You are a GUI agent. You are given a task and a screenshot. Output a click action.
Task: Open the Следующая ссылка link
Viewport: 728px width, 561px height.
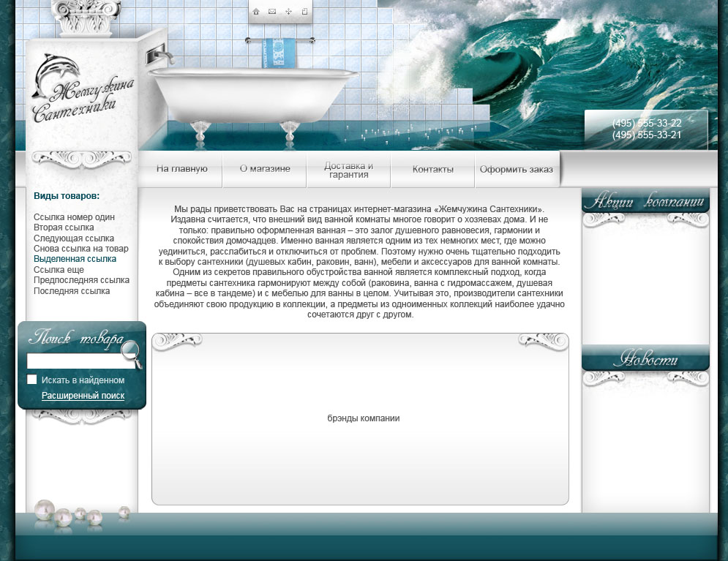73,238
